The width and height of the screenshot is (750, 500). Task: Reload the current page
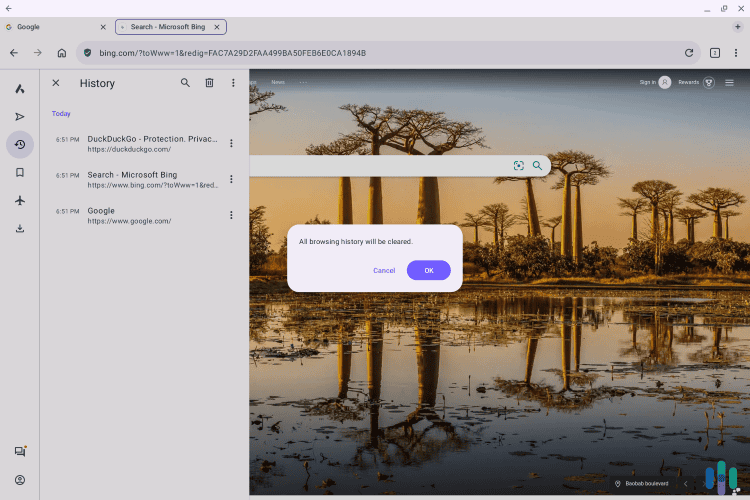(689, 53)
